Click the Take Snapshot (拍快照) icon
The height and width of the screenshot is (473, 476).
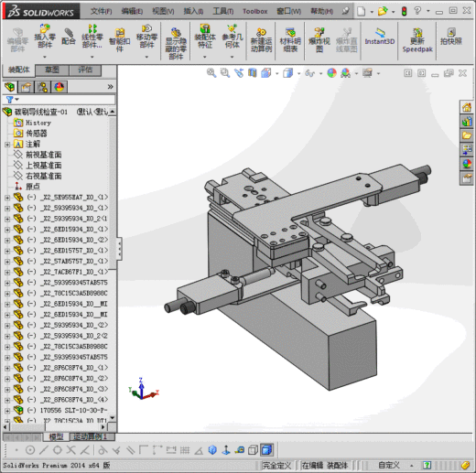point(451,37)
